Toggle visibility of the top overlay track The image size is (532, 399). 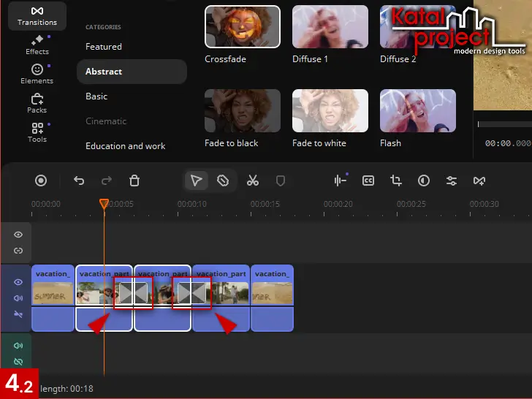click(x=18, y=235)
